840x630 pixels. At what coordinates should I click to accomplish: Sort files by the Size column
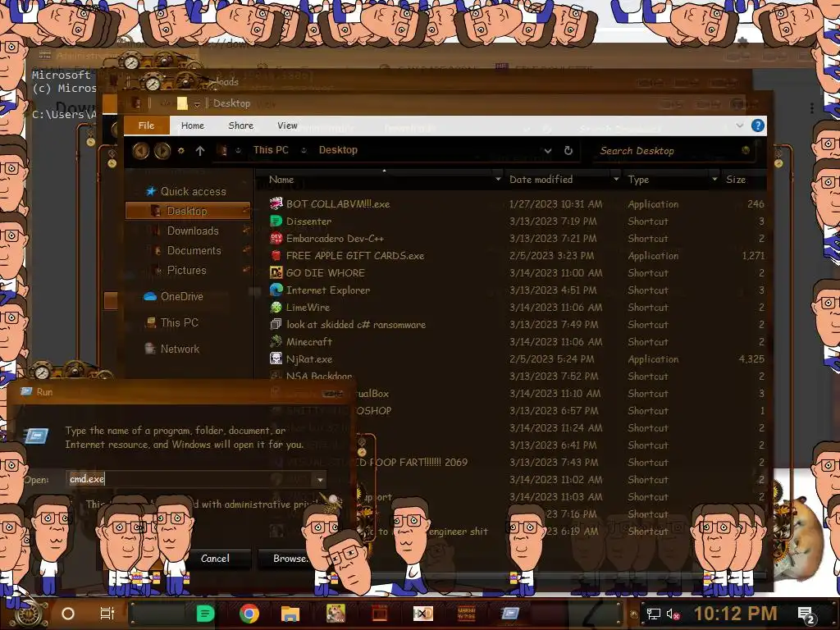pyautogui.click(x=736, y=180)
